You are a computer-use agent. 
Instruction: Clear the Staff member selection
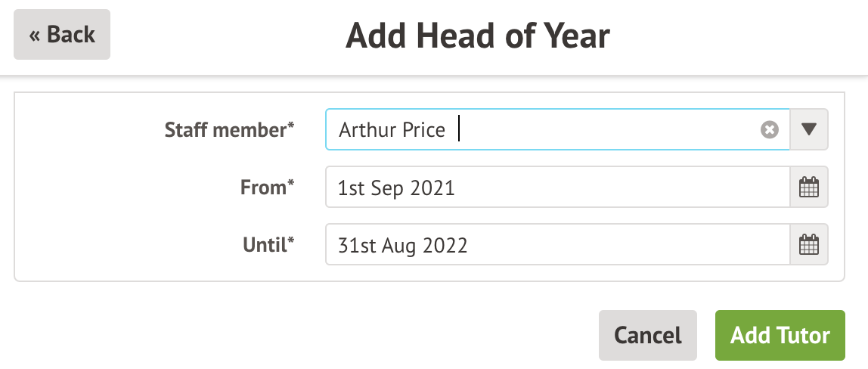coord(769,130)
